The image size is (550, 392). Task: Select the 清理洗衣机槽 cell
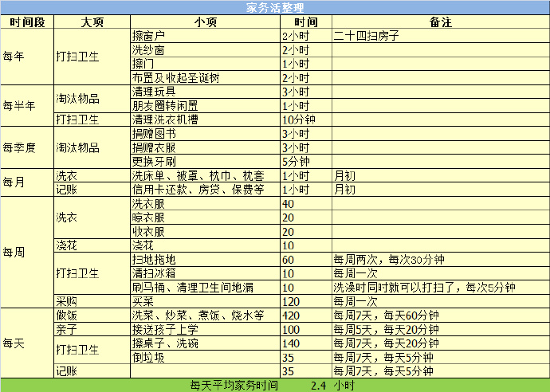205,120
